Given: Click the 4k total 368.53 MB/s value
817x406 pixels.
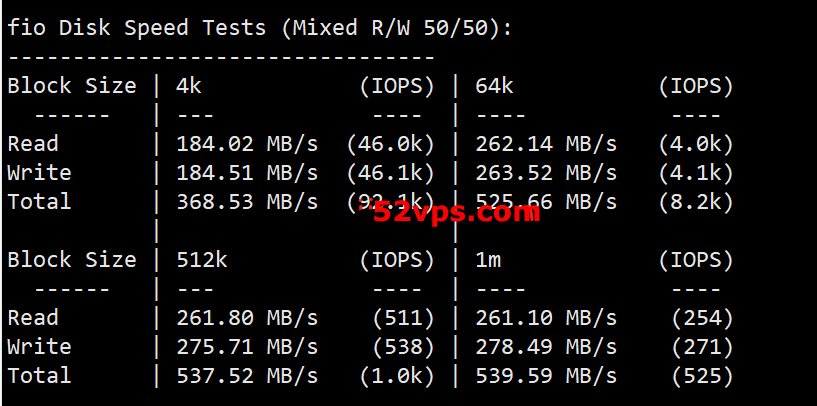Looking at the screenshot, I should [247, 201].
